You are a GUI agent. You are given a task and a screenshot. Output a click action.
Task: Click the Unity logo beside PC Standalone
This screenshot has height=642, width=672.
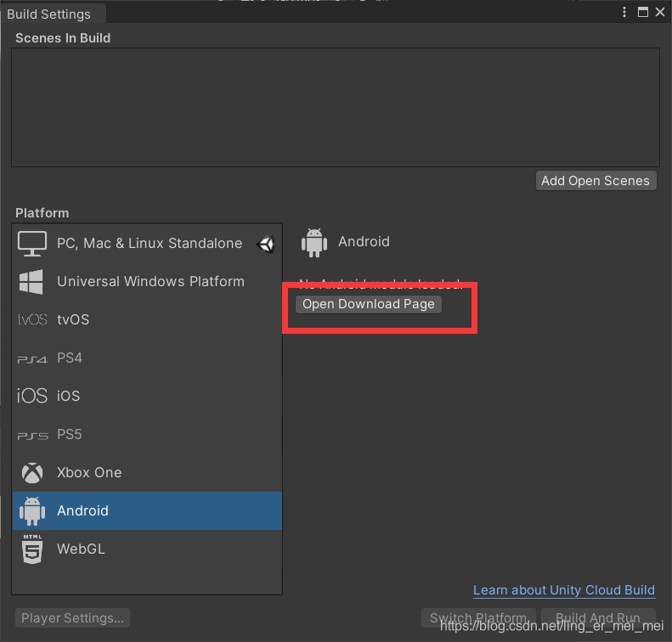(x=266, y=244)
